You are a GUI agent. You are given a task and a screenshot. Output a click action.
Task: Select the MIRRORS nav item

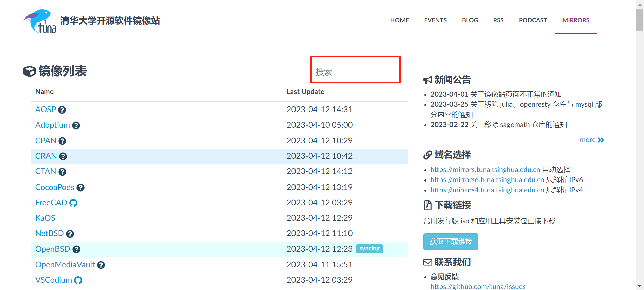click(x=576, y=20)
